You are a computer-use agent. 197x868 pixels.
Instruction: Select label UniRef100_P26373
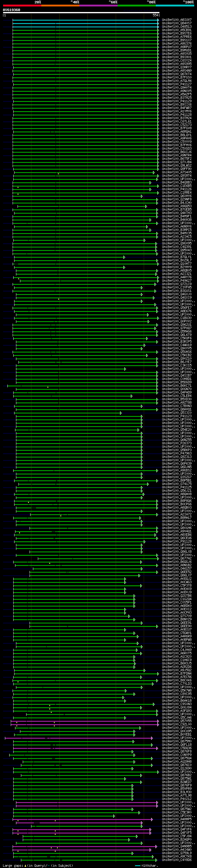point(176,443)
